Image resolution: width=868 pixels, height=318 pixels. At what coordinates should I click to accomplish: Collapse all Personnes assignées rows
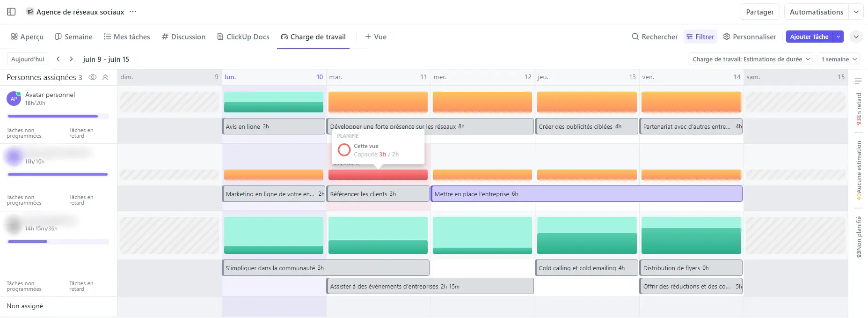(x=105, y=77)
